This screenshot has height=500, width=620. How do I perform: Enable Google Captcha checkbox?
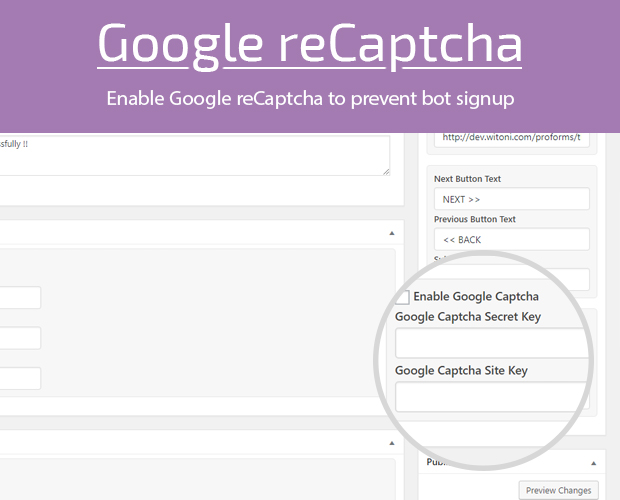[x=403, y=297]
